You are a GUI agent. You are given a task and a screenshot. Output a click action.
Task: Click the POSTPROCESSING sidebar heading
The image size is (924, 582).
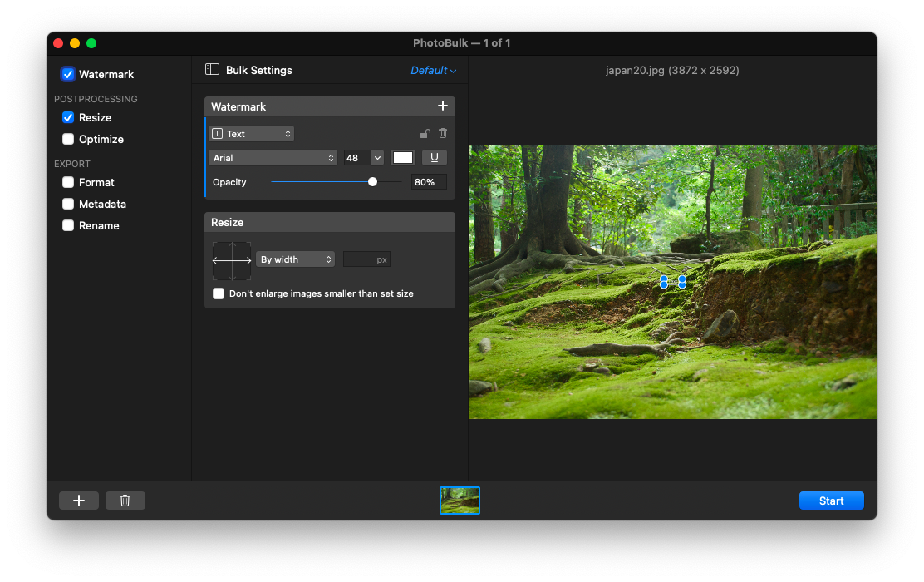click(96, 99)
